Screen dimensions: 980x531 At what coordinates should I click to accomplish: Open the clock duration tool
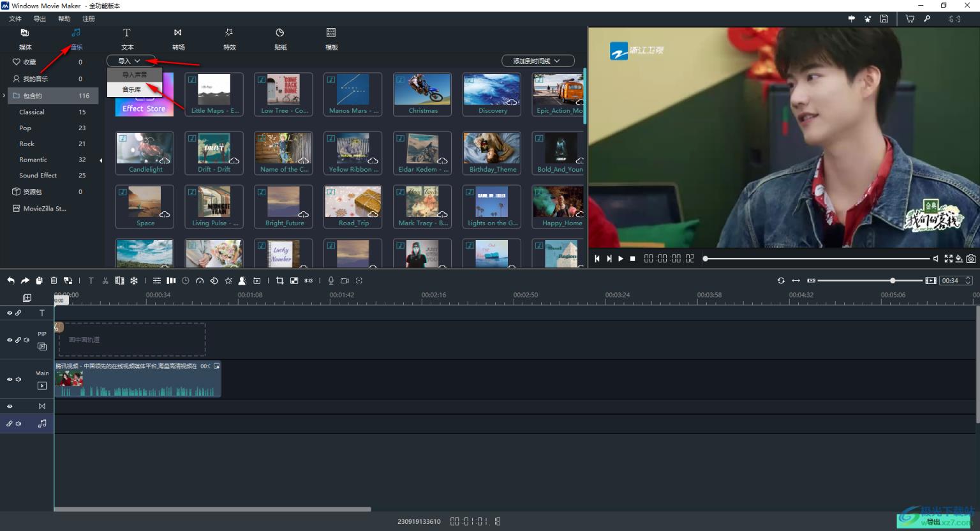[x=186, y=281]
